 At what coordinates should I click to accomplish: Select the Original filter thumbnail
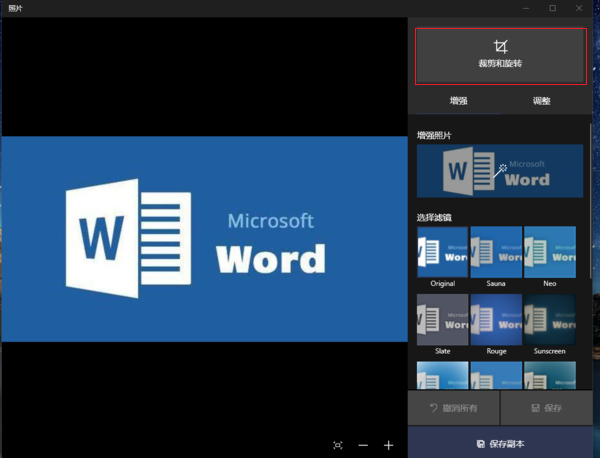442,252
